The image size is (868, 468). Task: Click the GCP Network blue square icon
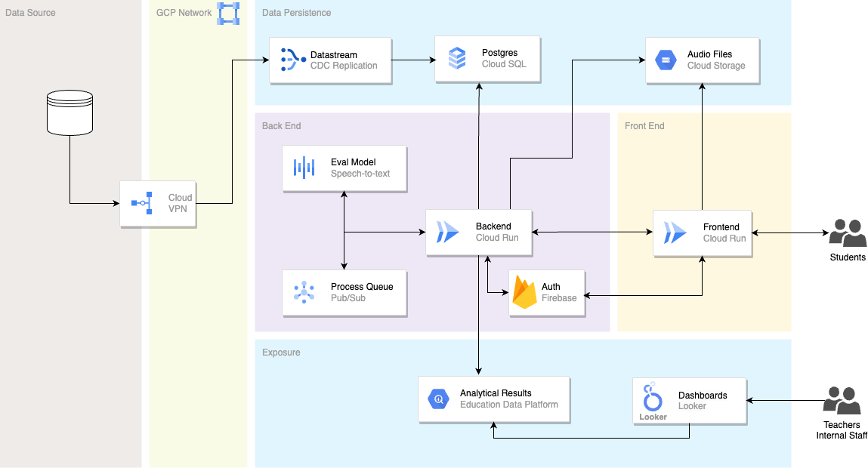(x=228, y=14)
